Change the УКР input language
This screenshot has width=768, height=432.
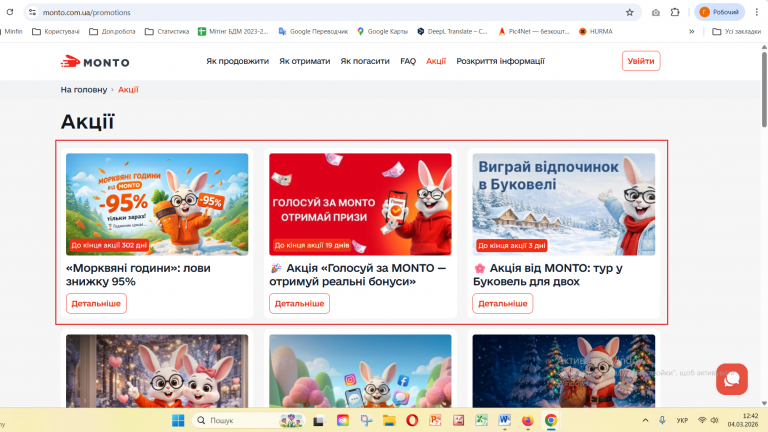pos(682,420)
